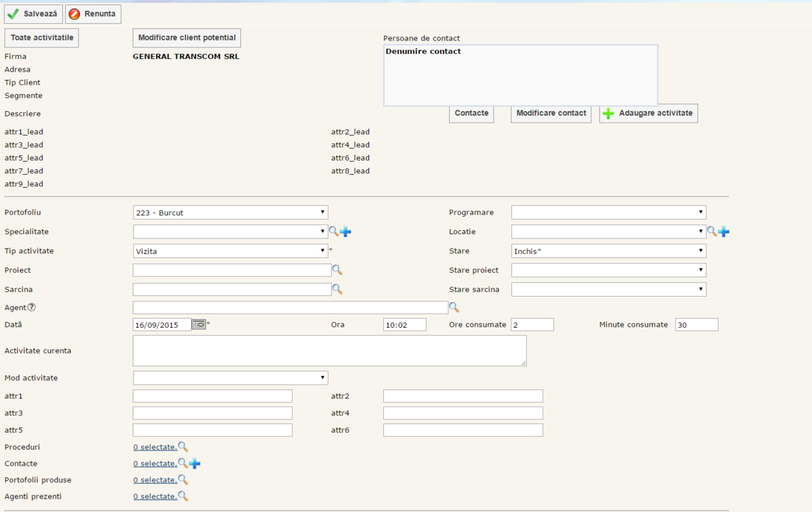
Task: Click the blue plus icon beside Specialitate
Action: pyautogui.click(x=346, y=232)
